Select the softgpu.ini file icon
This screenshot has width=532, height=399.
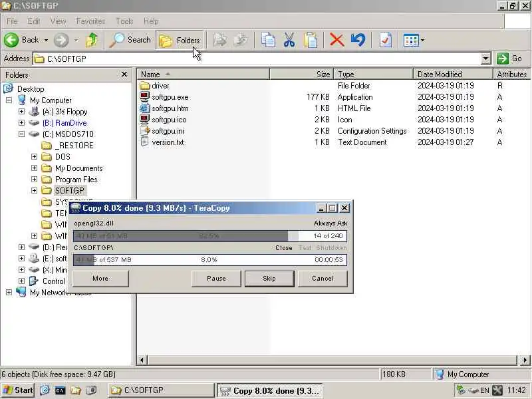click(x=145, y=130)
